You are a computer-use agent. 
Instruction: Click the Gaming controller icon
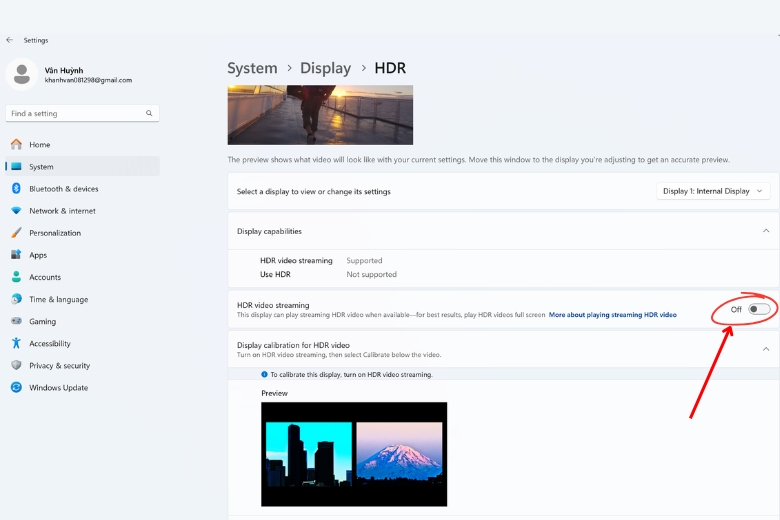(x=16, y=321)
